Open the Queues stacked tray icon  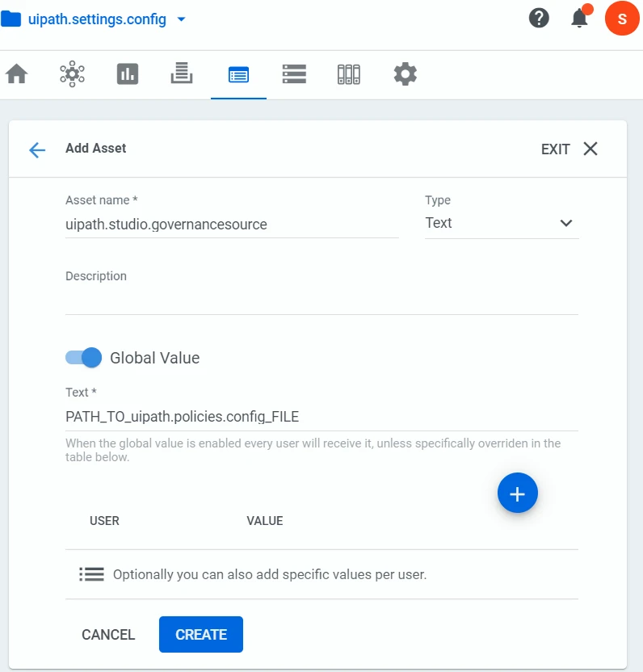(182, 73)
